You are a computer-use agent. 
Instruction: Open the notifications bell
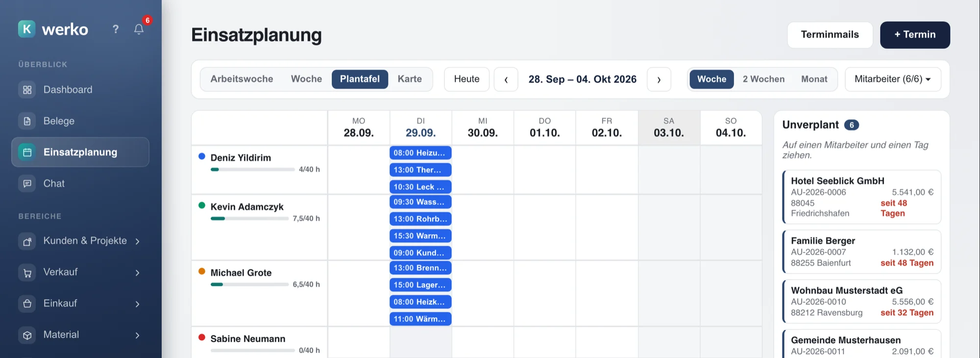pos(139,29)
